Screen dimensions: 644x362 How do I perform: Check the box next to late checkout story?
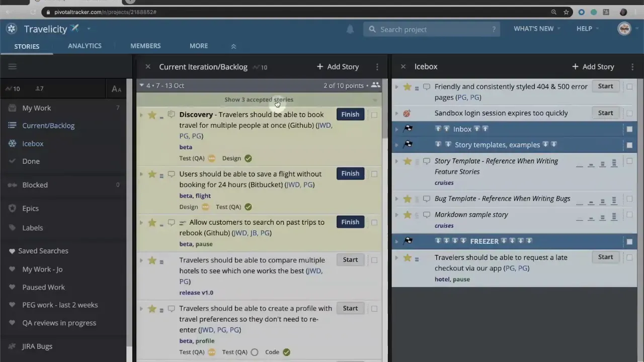pos(629,257)
